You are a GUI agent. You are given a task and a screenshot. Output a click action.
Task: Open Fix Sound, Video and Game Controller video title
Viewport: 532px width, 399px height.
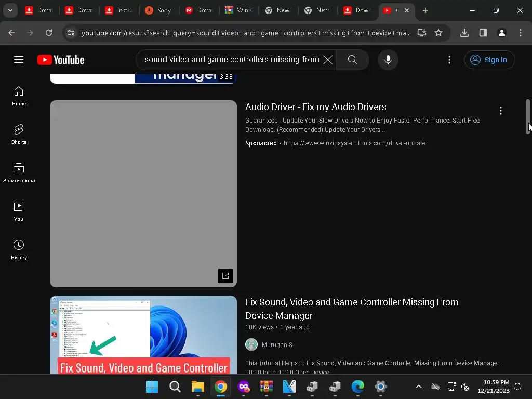click(352, 309)
